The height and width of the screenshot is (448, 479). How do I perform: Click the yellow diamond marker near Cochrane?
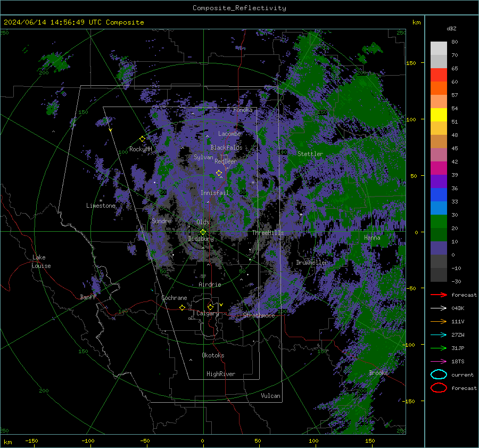tap(182, 307)
